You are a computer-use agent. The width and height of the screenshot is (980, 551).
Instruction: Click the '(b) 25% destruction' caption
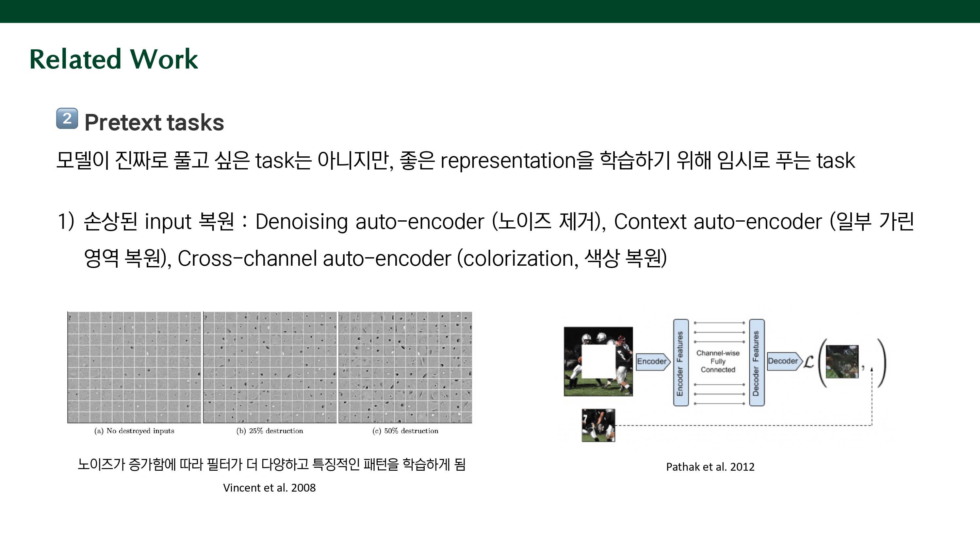269,431
